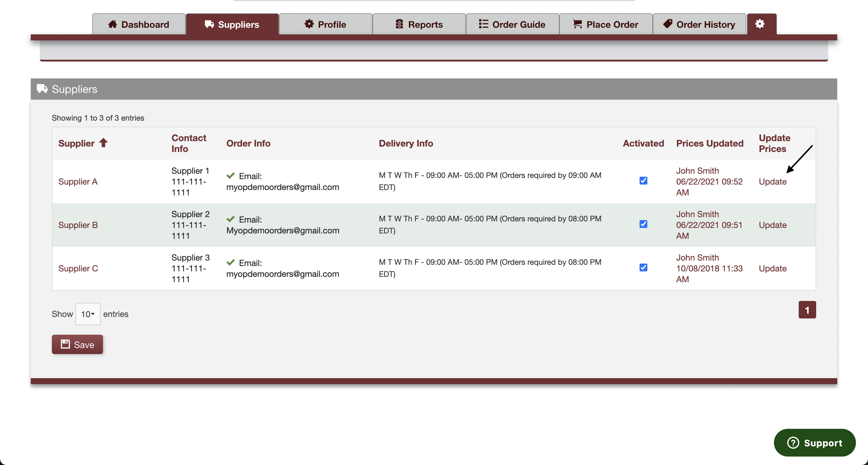Image resolution: width=868 pixels, height=465 pixels.
Task: Sort by Contact Info column header
Action: pos(189,143)
